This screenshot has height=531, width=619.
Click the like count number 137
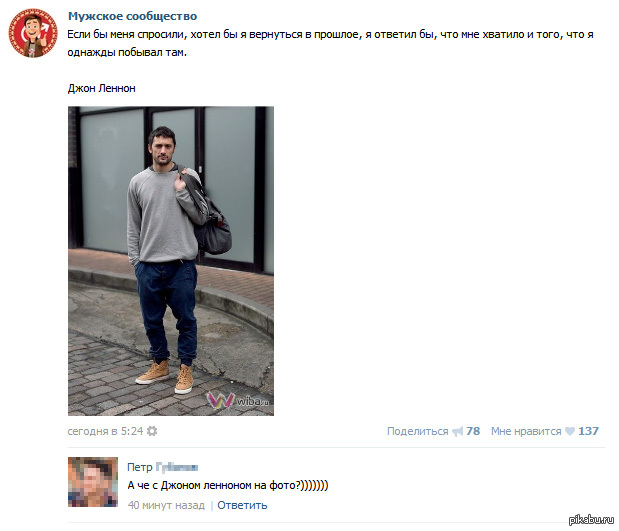588,431
